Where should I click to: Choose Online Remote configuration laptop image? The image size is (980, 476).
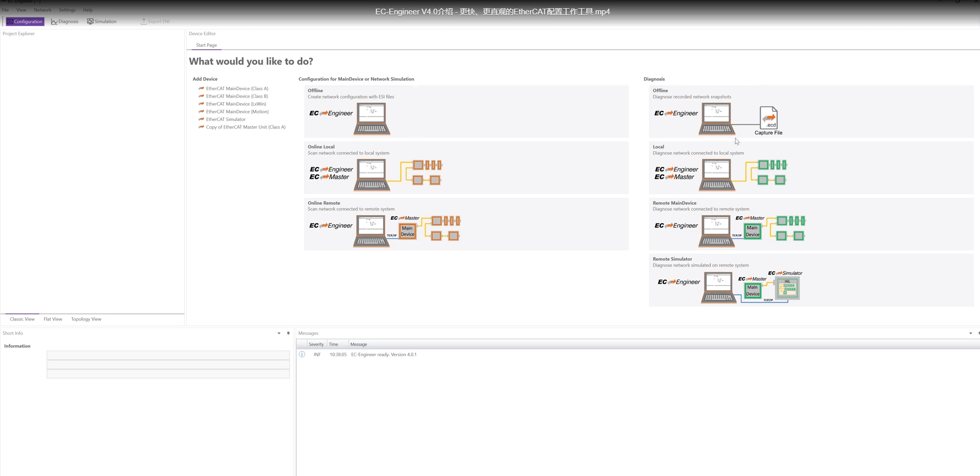pos(371,232)
